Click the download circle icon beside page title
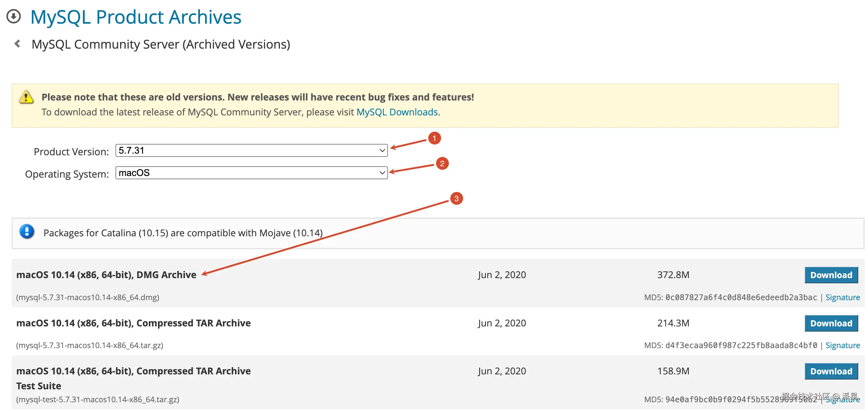This screenshot has height=411, width=868. pyautogui.click(x=14, y=17)
